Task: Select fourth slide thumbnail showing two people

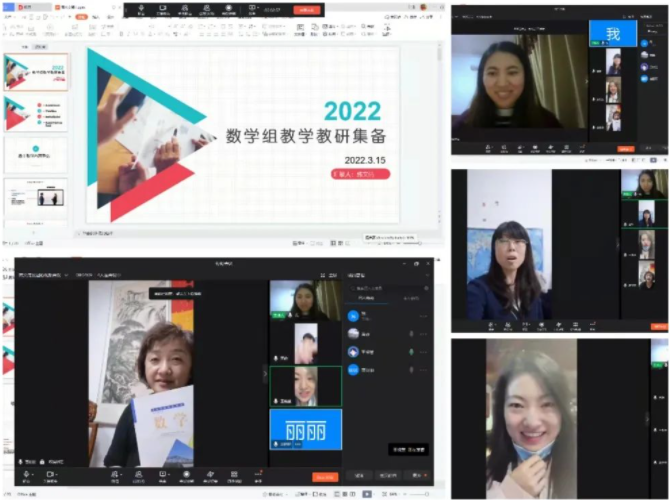Action: pyautogui.click(x=36, y=197)
